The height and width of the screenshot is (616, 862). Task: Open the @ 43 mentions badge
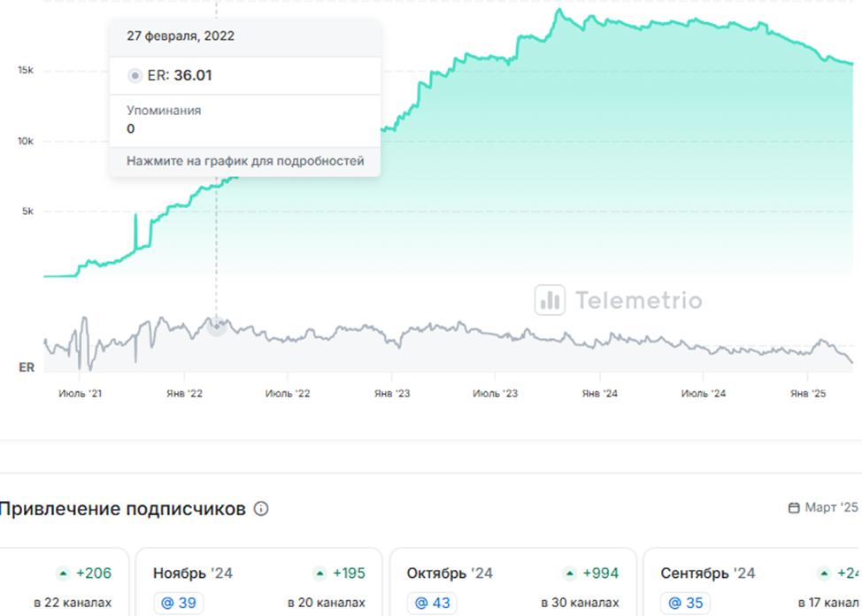[433, 603]
